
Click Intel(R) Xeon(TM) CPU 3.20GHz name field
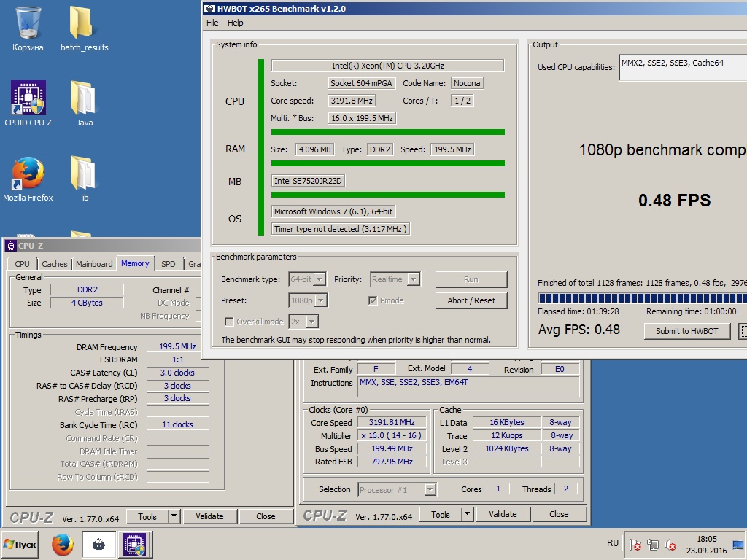[x=387, y=66]
